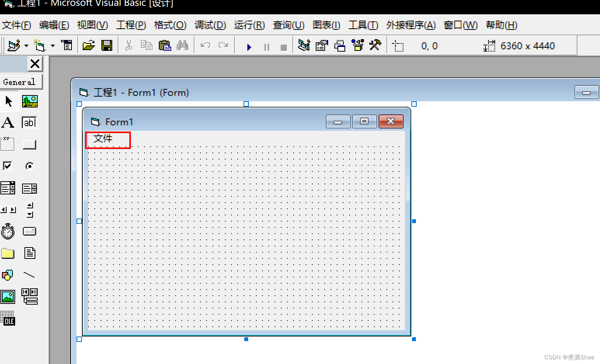Click the General tab of the toolbox
The width and height of the screenshot is (600, 364).
tap(20, 82)
